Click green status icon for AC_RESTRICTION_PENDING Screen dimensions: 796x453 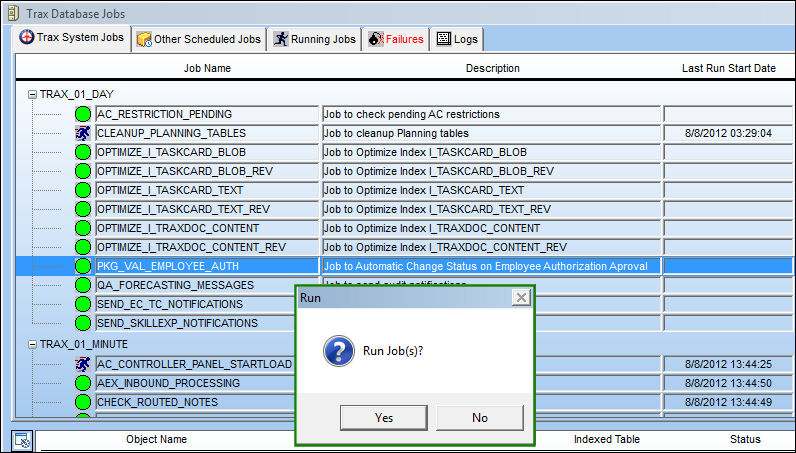pyautogui.click(x=83, y=114)
